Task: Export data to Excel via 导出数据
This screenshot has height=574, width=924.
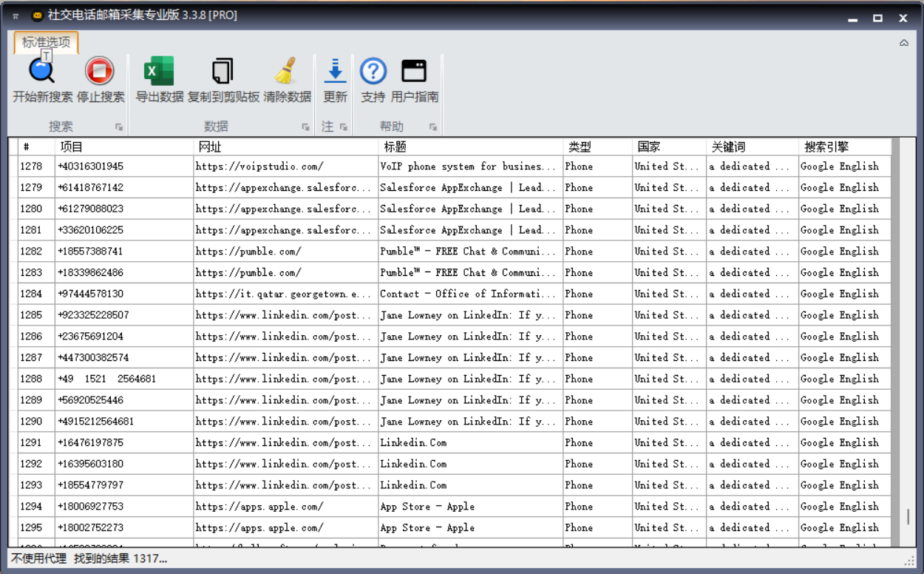Action: [x=159, y=80]
